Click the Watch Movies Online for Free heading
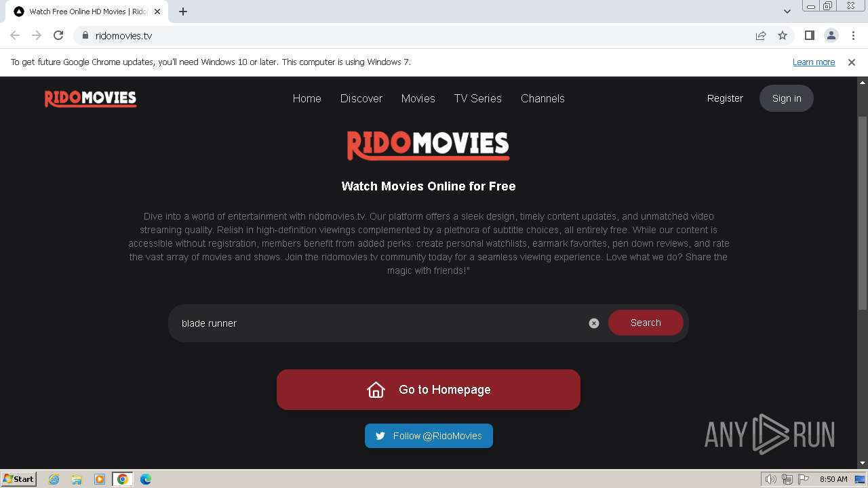The width and height of the screenshot is (868, 488). point(429,186)
